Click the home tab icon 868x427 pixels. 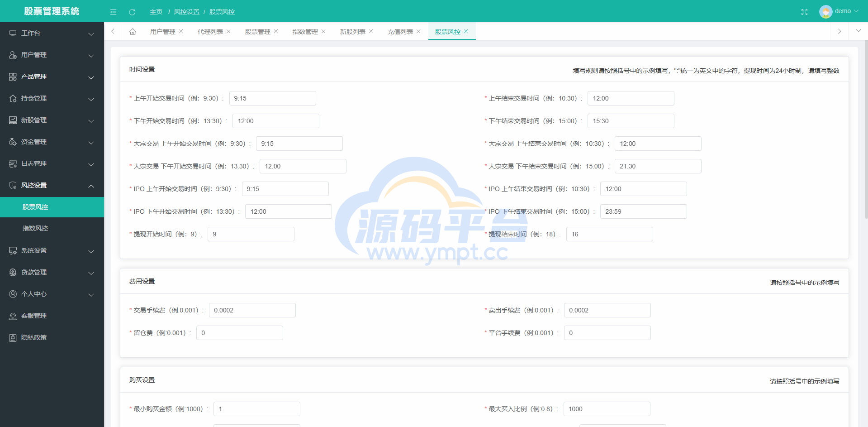[x=133, y=32]
